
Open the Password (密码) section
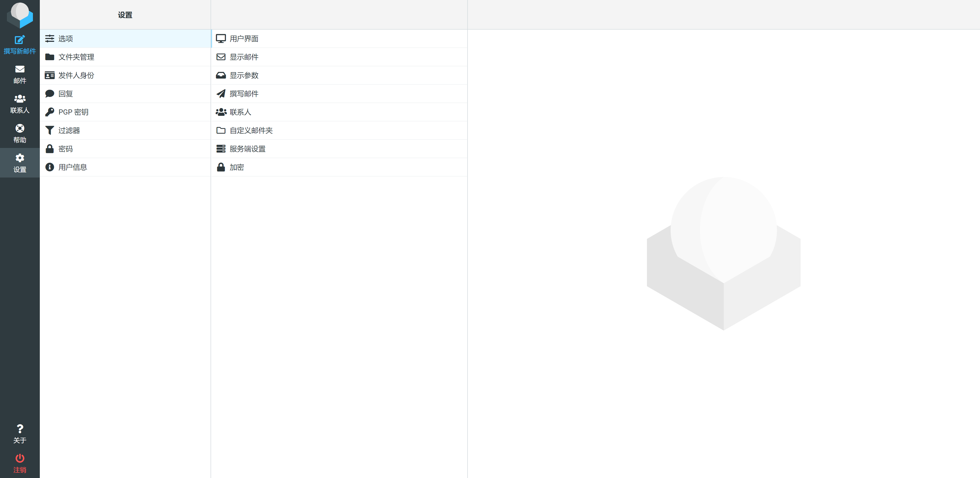tap(65, 149)
